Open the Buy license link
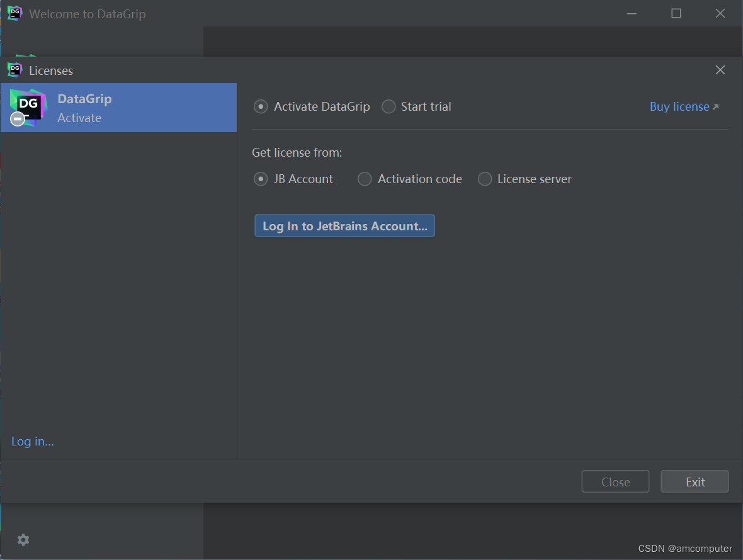This screenshot has height=560, width=743. 679,106
